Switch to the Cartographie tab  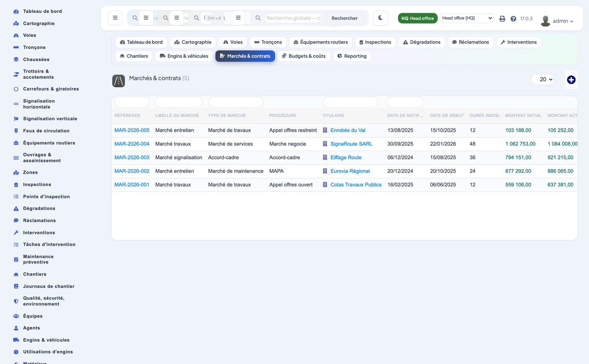(x=193, y=42)
